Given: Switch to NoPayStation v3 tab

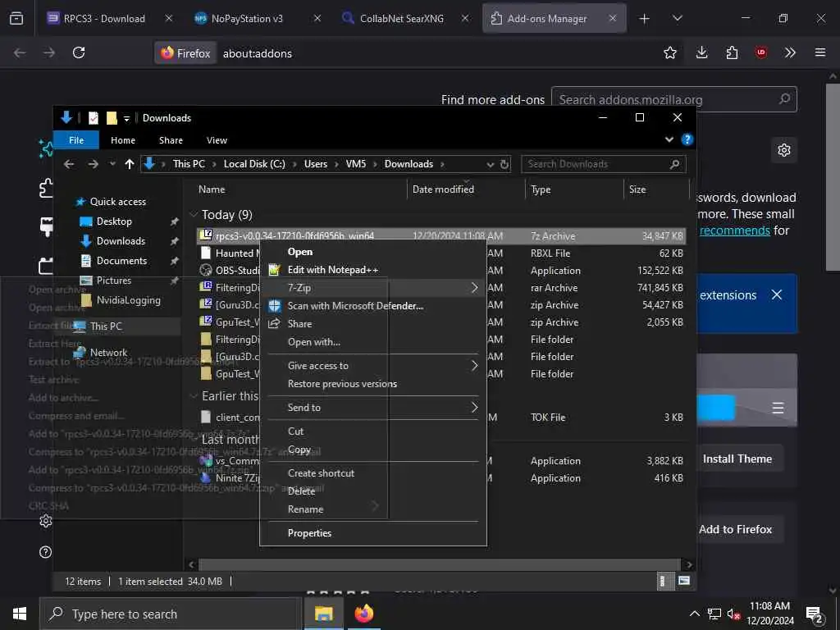Looking at the screenshot, I should tap(247, 18).
